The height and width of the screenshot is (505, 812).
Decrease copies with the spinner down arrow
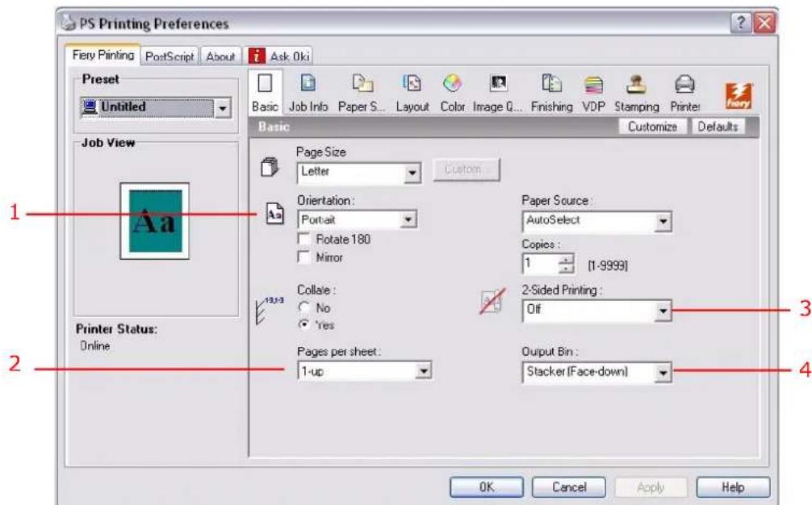[567, 269]
